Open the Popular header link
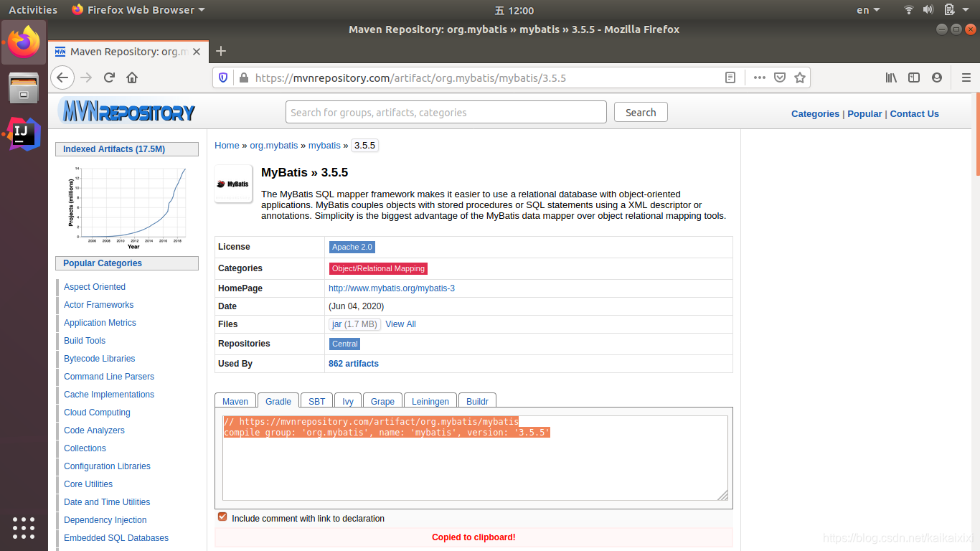 pyautogui.click(x=864, y=113)
